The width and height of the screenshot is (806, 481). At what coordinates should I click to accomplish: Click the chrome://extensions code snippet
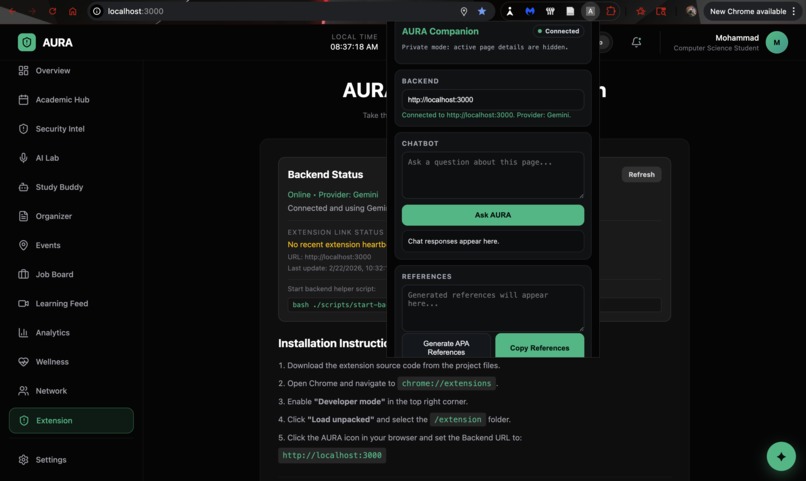click(x=446, y=383)
